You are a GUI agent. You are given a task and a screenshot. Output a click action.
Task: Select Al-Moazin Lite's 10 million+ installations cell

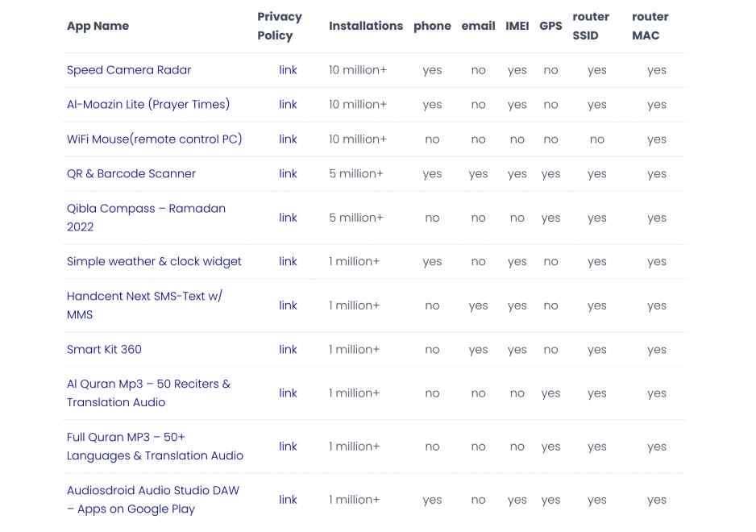pyautogui.click(x=358, y=105)
